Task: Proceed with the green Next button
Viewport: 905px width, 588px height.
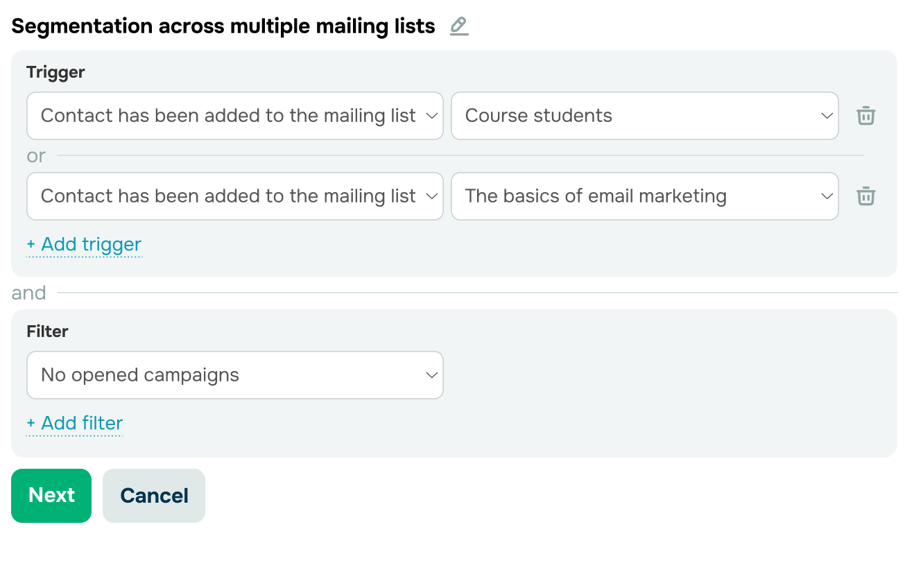Action: (x=51, y=496)
